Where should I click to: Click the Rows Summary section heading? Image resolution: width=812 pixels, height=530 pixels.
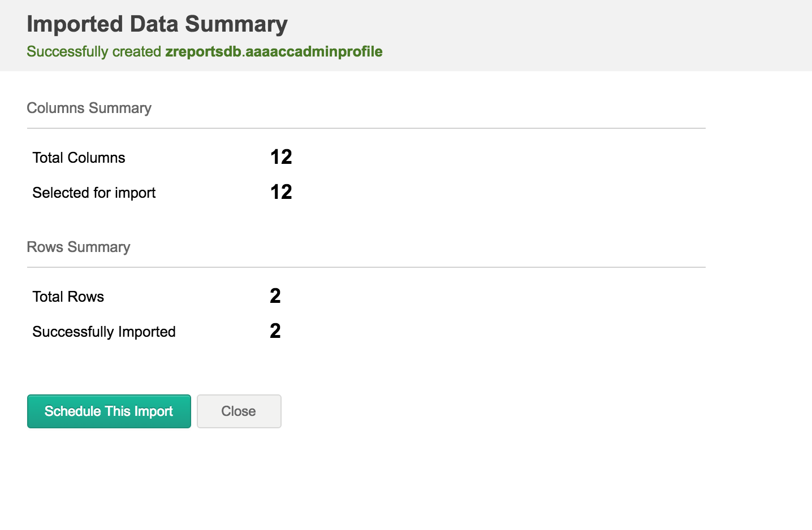[78, 247]
